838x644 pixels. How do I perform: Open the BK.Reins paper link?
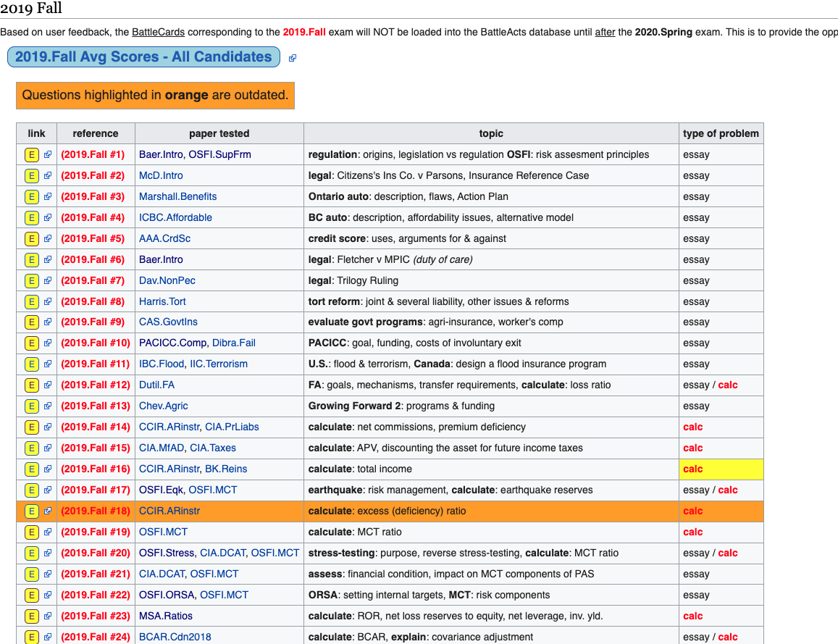[x=226, y=469]
